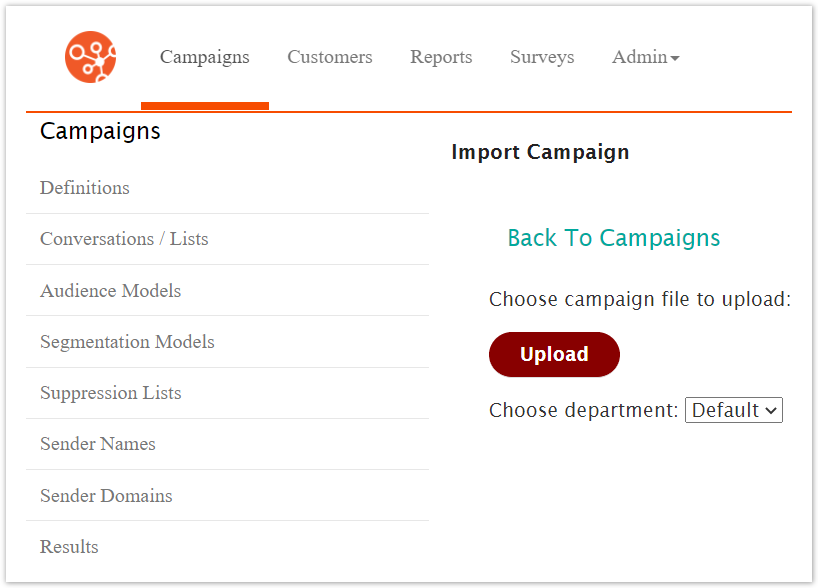Click the Campaigns sidebar heading

click(x=100, y=131)
